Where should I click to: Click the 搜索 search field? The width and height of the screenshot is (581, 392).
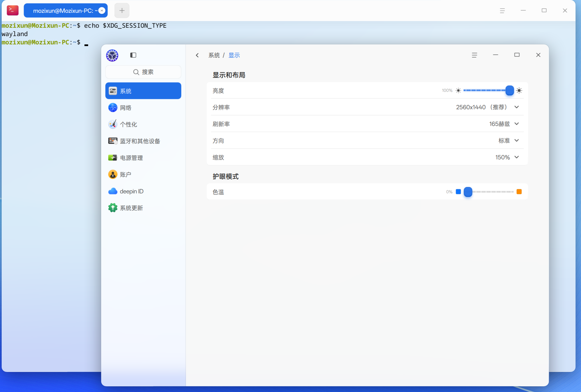(x=143, y=72)
